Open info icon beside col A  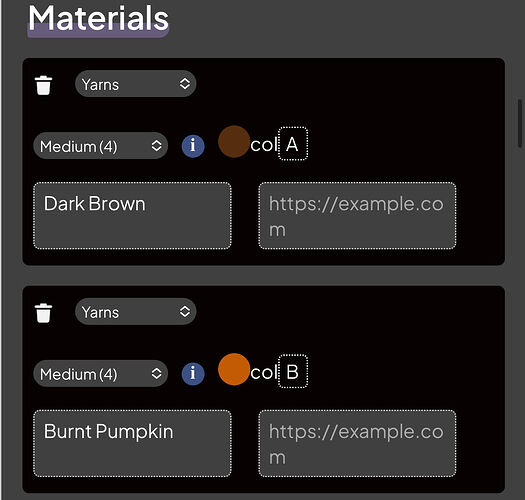[x=193, y=146]
